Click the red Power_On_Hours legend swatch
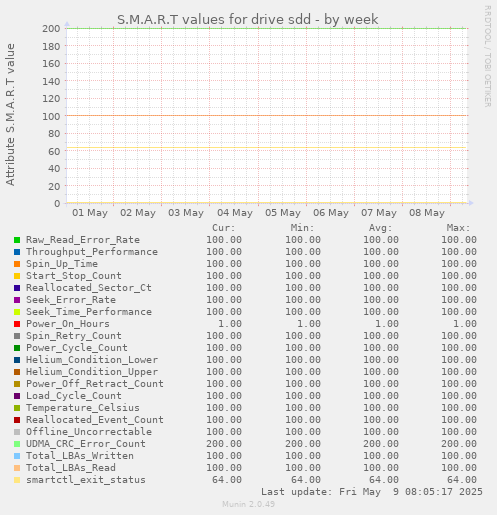The image size is (497, 515). [x=17, y=324]
